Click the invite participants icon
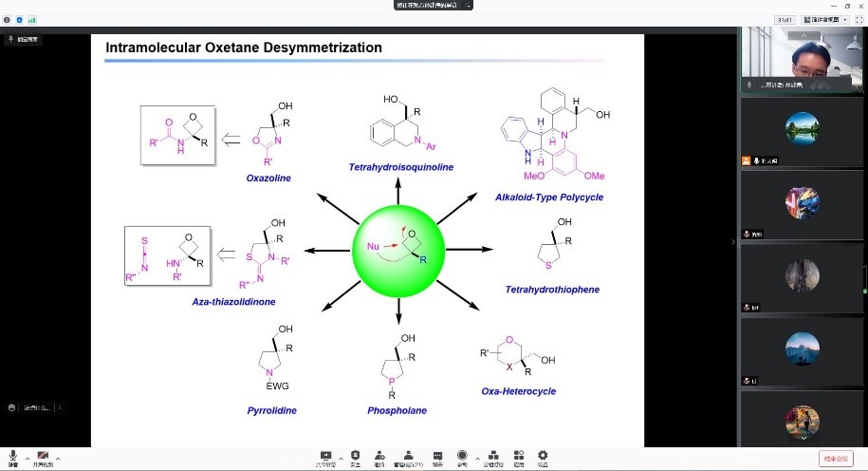 [x=379, y=457]
